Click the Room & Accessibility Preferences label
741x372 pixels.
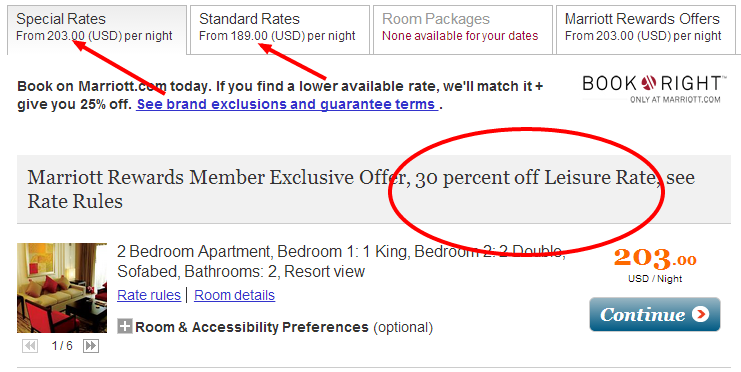[x=252, y=327]
